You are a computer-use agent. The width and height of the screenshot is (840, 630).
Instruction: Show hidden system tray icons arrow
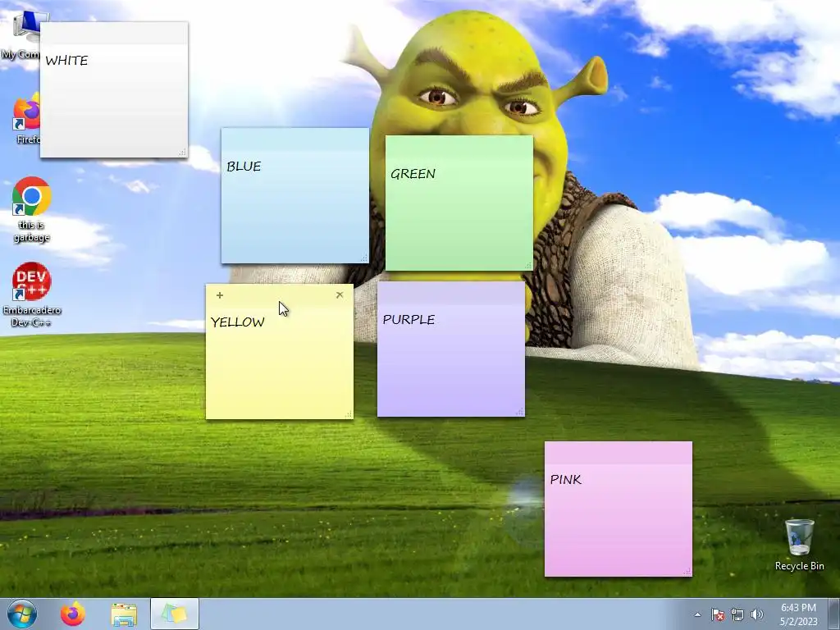[697, 614]
